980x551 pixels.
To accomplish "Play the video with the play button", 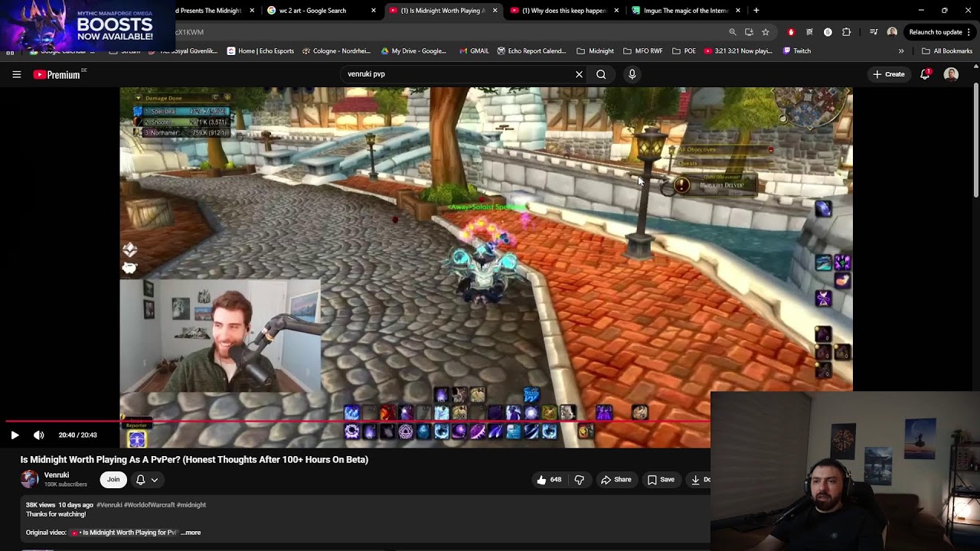I will pyautogui.click(x=15, y=435).
